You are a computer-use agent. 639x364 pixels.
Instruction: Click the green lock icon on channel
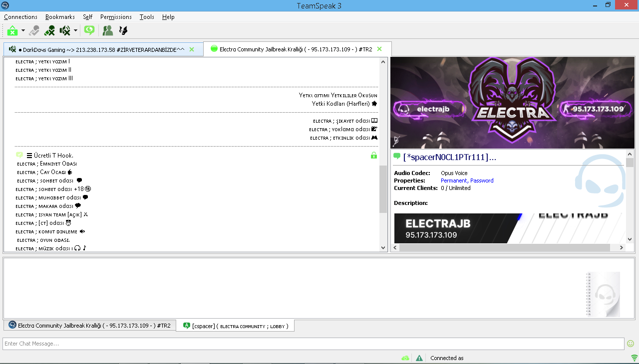pyautogui.click(x=373, y=156)
